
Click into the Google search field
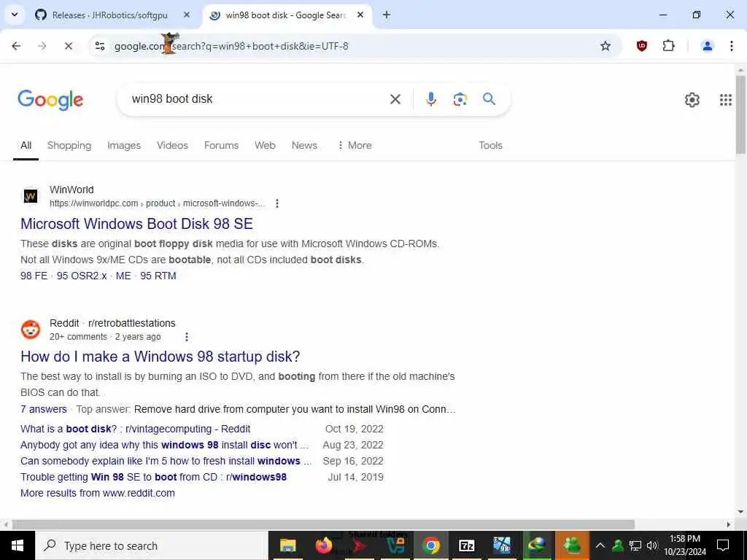(x=258, y=99)
